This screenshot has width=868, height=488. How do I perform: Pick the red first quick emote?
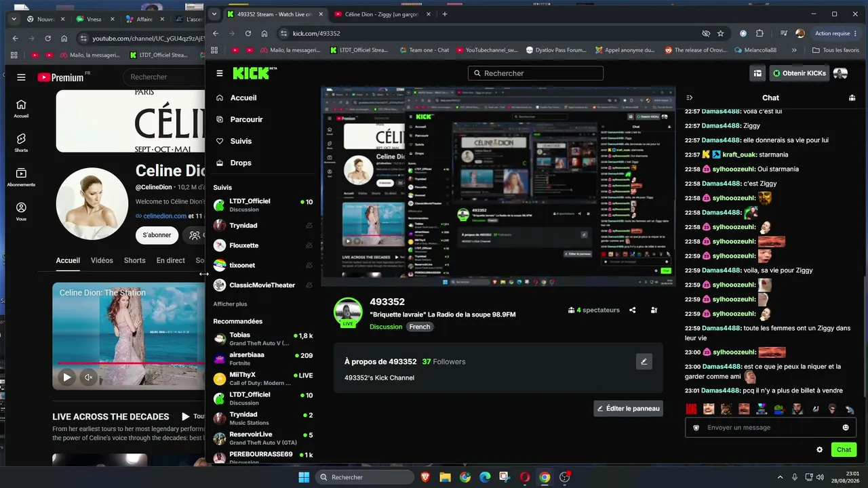tap(691, 409)
